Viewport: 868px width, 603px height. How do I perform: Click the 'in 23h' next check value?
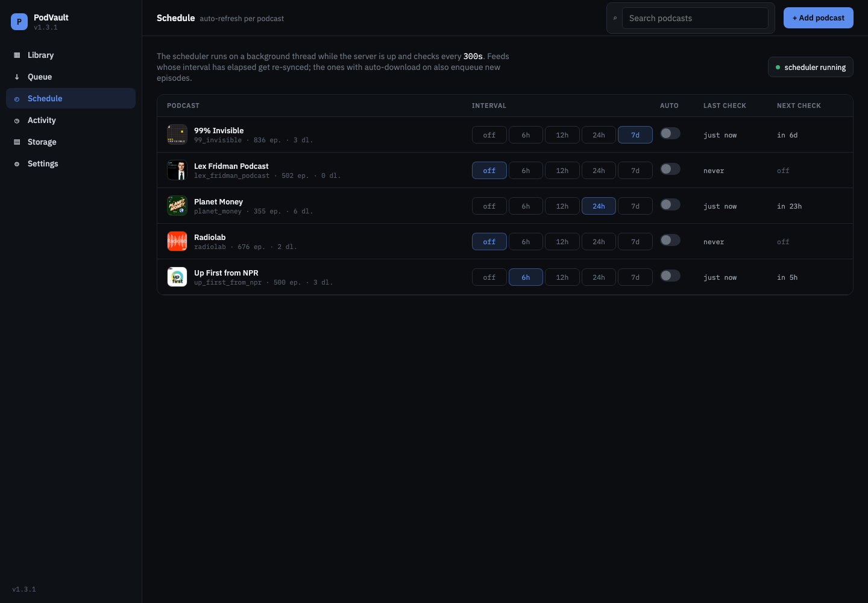[x=789, y=206]
